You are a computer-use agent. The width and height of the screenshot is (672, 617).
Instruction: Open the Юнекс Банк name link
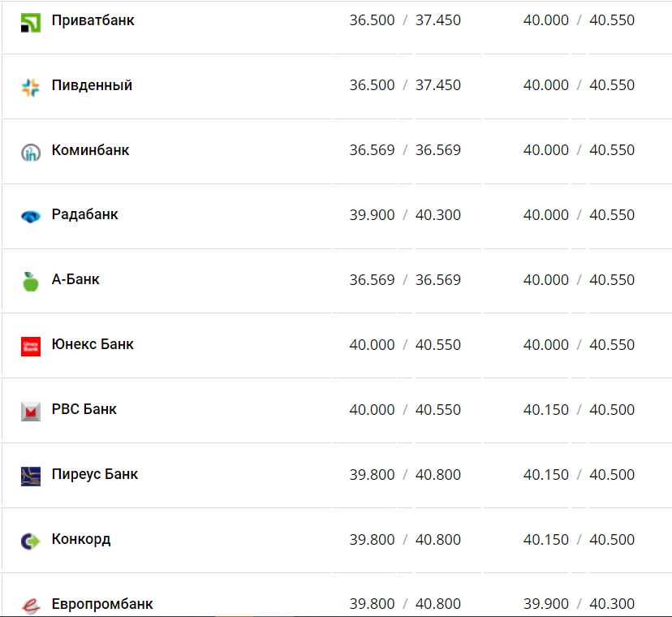coord(93,344)
